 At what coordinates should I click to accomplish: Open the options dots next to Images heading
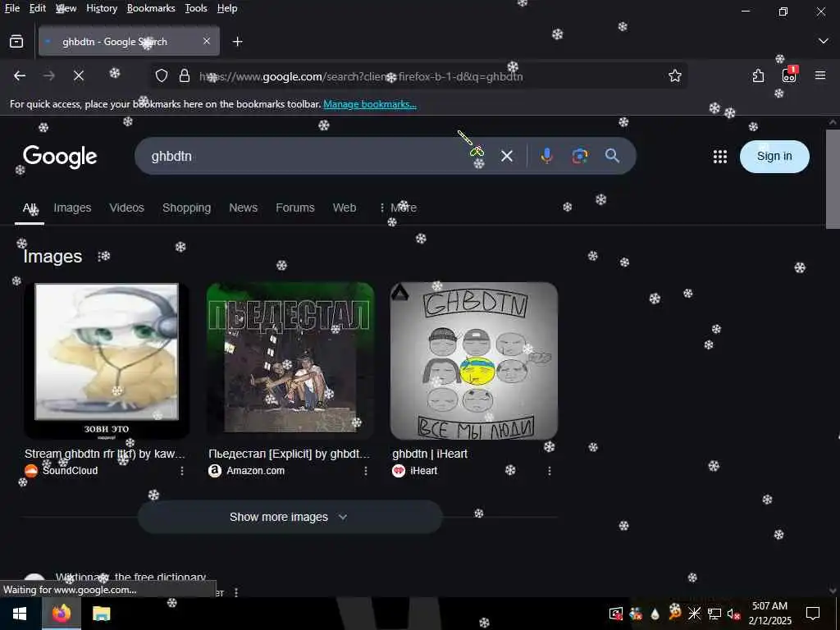pyautogui.click(x=100, y=256)
